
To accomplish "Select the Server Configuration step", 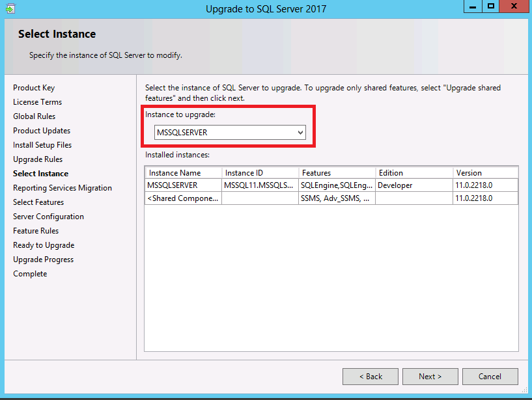I will (x=49, y=217).
